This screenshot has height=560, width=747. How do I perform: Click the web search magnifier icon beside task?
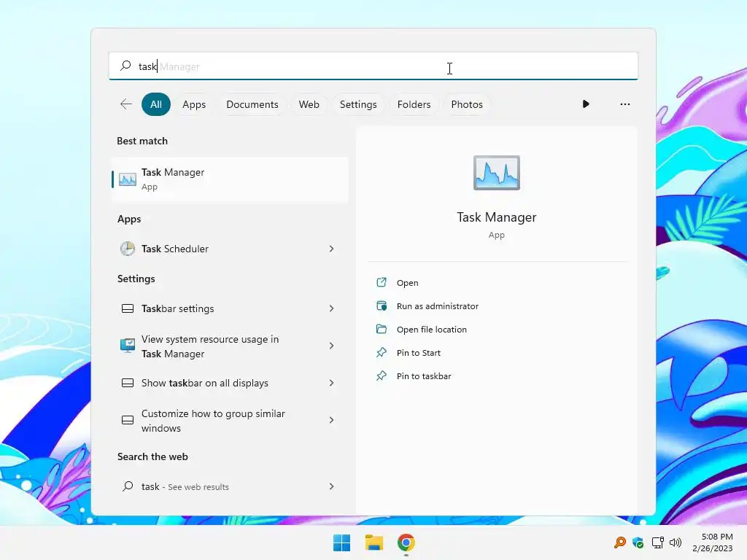tap(128, 486)
